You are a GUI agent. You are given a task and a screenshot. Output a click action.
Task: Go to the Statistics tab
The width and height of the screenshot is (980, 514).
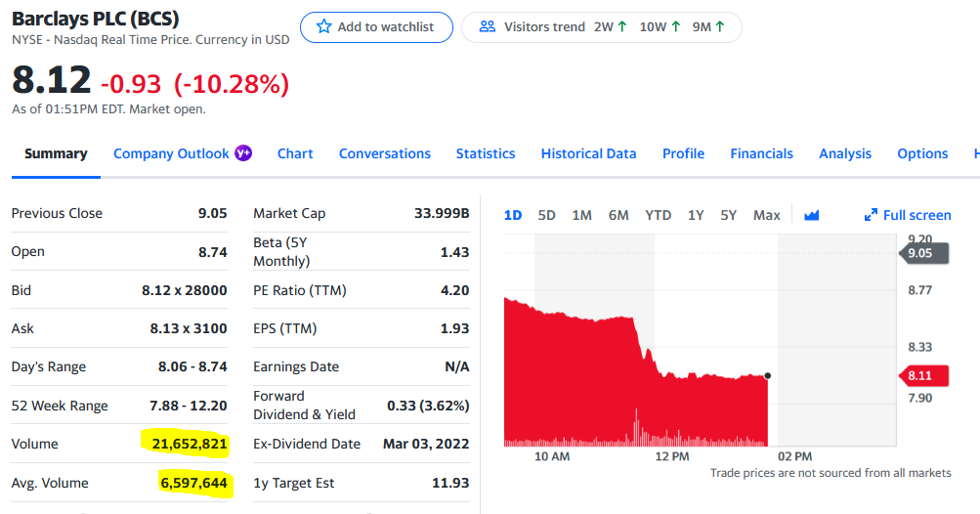click(x=486, y=153)
